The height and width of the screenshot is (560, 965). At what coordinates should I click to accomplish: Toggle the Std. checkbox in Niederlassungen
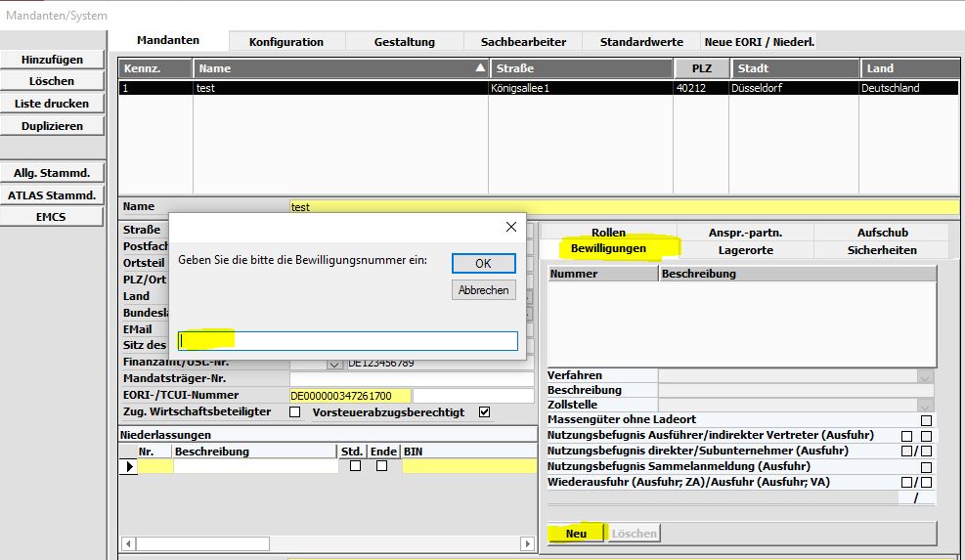tap(355, 466)
